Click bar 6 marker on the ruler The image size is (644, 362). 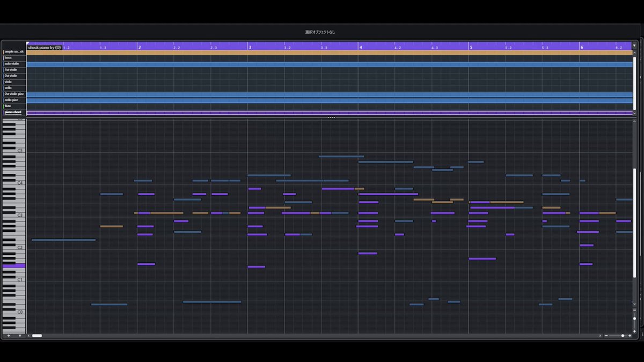[x=581, y=47]
